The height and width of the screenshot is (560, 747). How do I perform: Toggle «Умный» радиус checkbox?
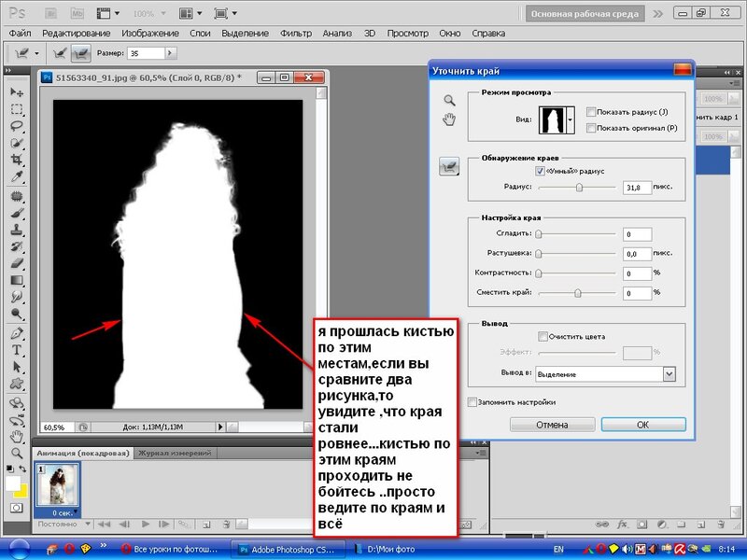point(540,171)
